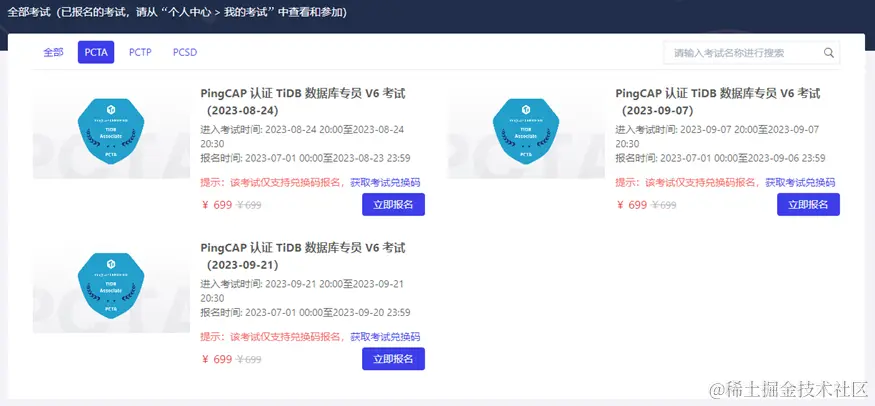
Task: Click the red ¥ 699 price of 2023-09-21 exam
Action: [x=217, y=359]
